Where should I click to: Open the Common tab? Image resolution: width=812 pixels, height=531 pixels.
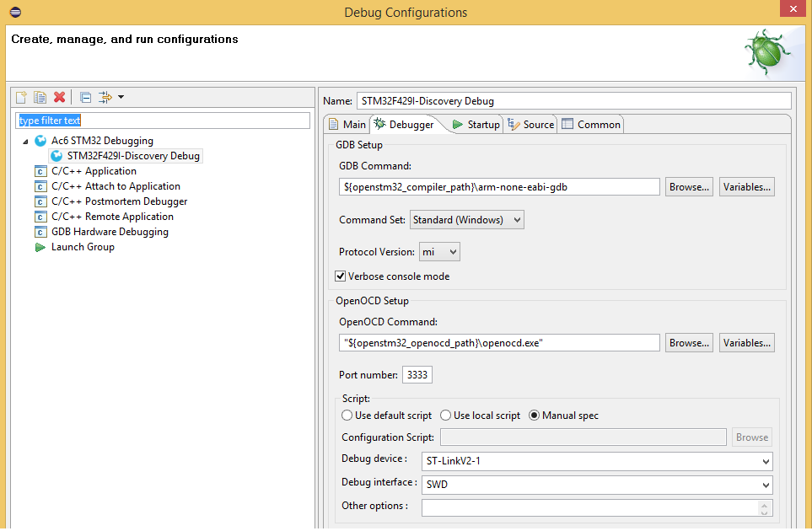[x=591, y=125]
